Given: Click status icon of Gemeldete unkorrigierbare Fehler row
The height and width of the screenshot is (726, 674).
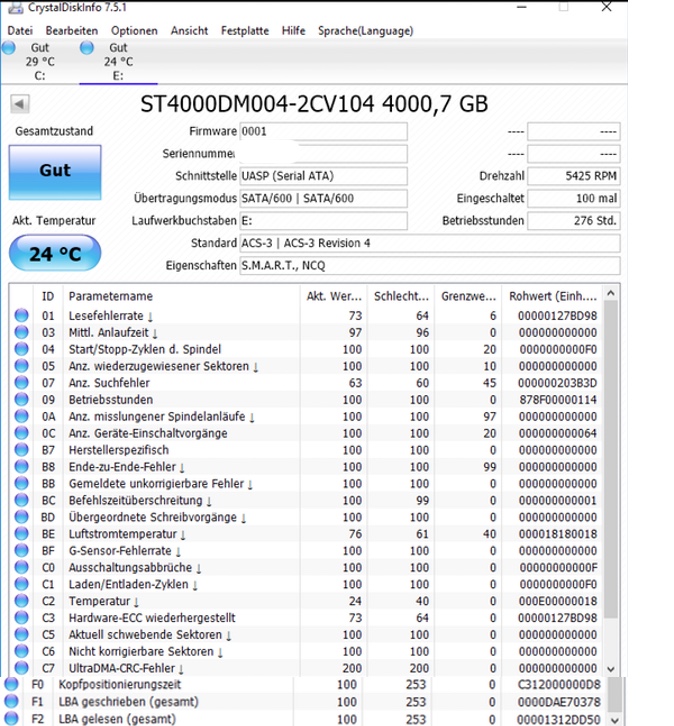Looking at the screenshot, I should 21,483.
